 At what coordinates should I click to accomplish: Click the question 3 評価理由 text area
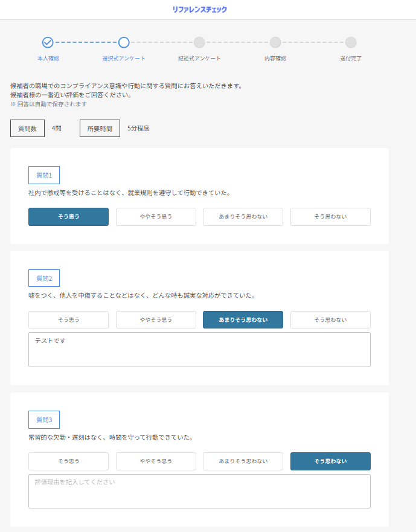coord(199,491)
